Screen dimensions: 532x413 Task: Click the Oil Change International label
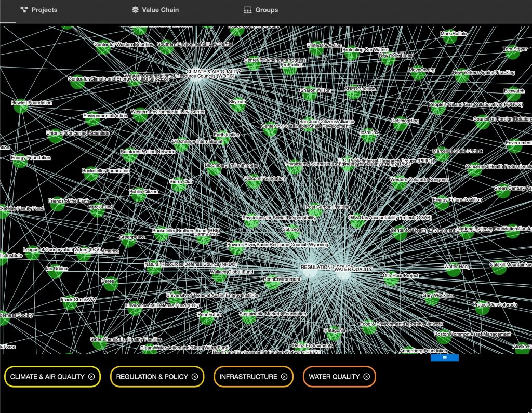197,141
